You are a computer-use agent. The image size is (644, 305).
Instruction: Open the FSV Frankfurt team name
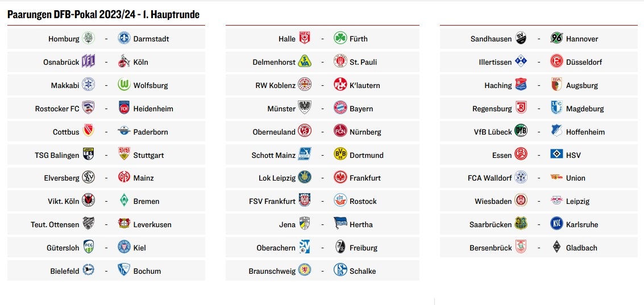tap(272, 201)
